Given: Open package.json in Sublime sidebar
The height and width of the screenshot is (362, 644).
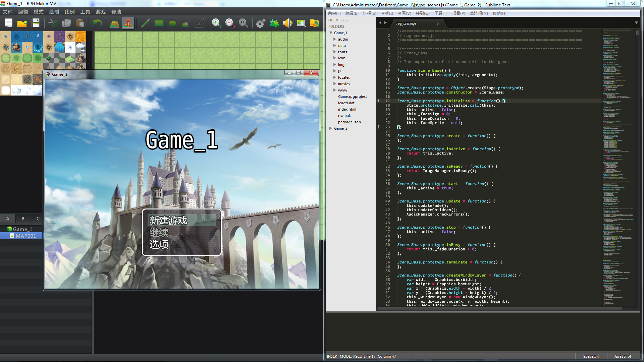Looking at the screenshot, I should click(x=349, y=122).
